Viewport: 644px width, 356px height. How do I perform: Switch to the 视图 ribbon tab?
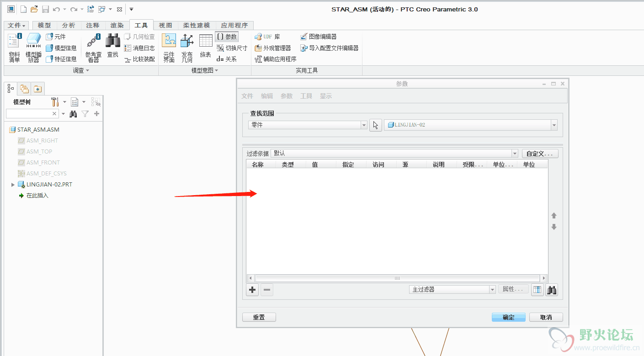coord(165,26)
